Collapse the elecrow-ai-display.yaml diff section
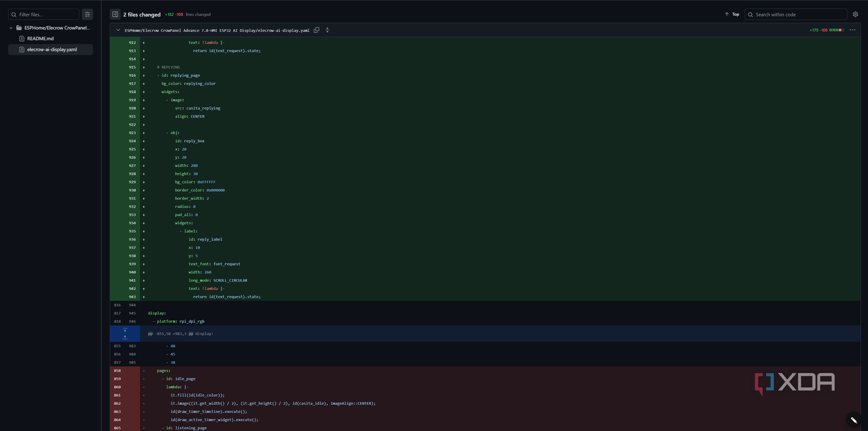868x431 pixels. point(118,30)
